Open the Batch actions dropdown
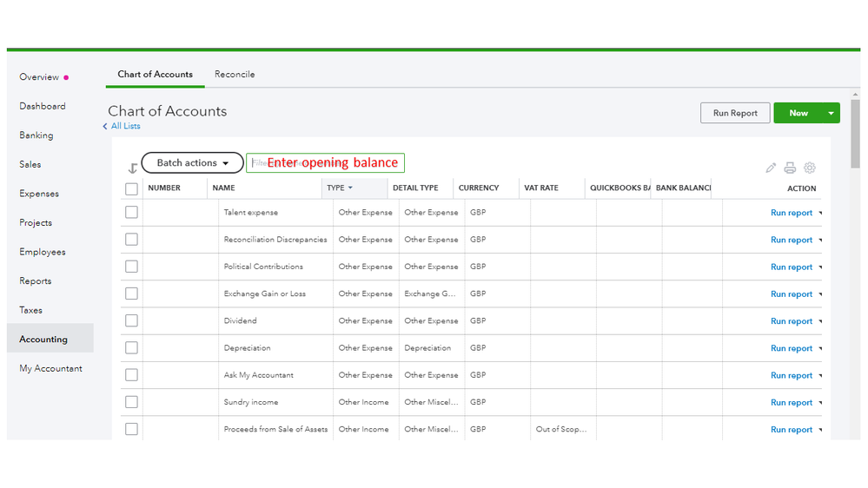Image resolution: width=868 pixels, height=488 pixels. click(193, 162)
